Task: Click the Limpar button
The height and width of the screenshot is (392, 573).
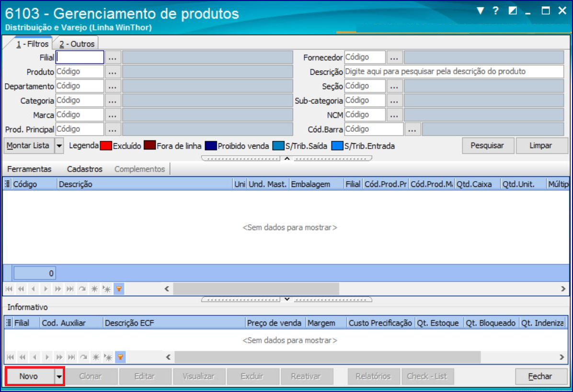Action: point(541,146)
